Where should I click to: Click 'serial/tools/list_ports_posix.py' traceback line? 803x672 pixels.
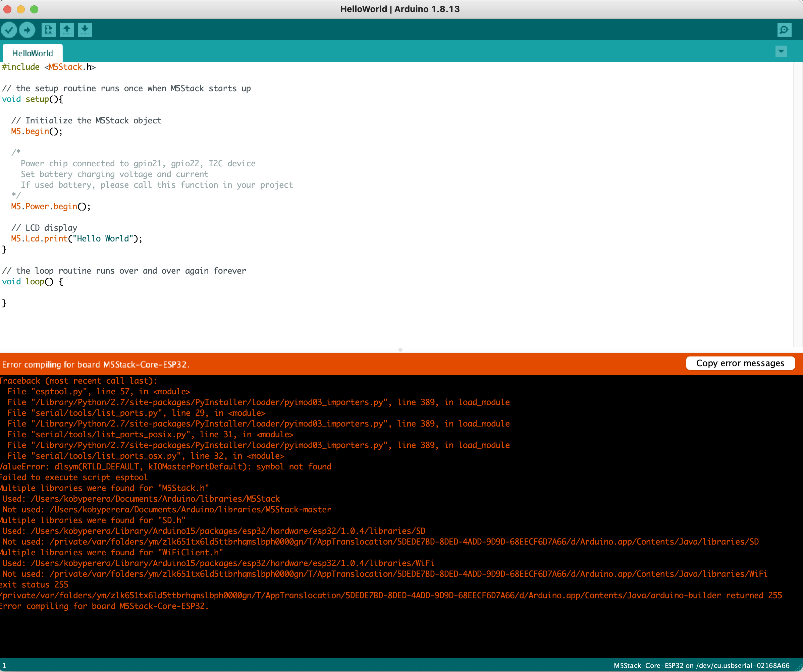coord(150,434)
